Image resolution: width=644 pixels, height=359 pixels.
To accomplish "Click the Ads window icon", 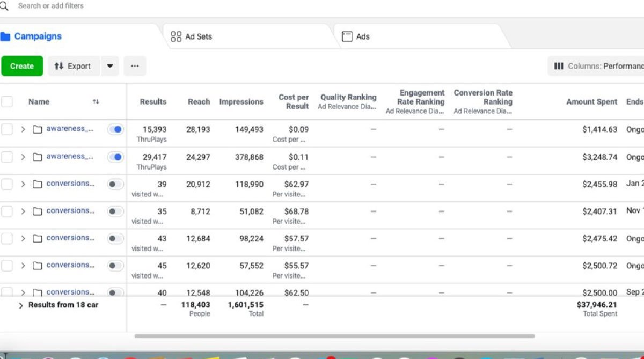I will coord(347,36).
